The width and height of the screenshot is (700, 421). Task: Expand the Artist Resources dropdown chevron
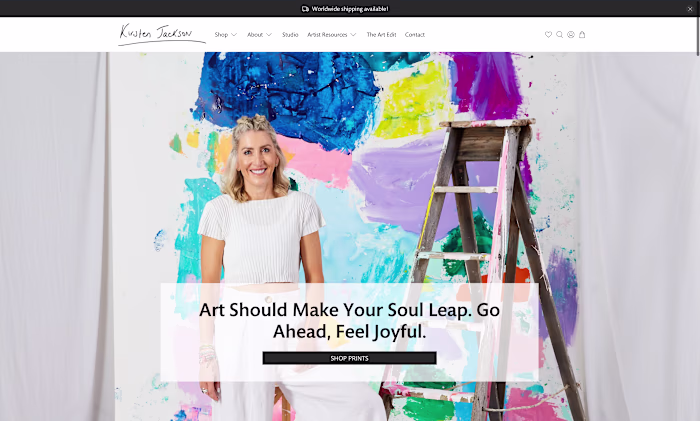[x=353, y=34]
